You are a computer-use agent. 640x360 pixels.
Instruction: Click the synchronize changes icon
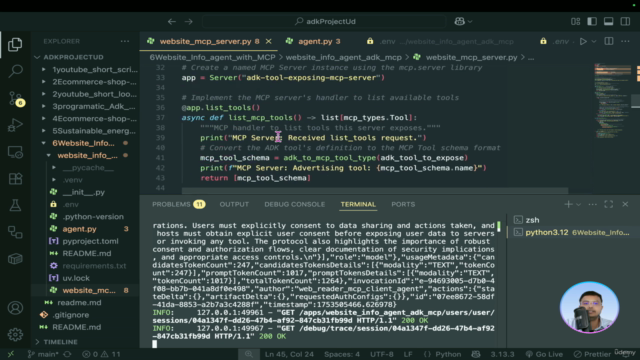(x=68, y=354)
